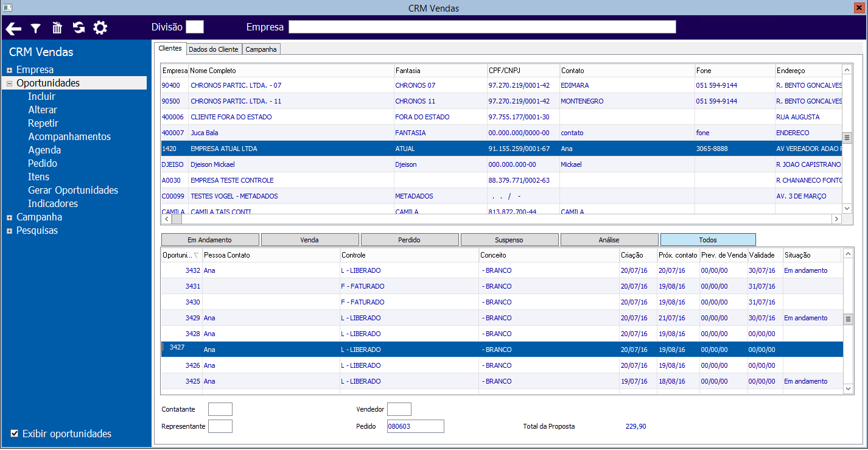
Task: Collapse the Oportunidades tree node
Action: coord(9,83)
